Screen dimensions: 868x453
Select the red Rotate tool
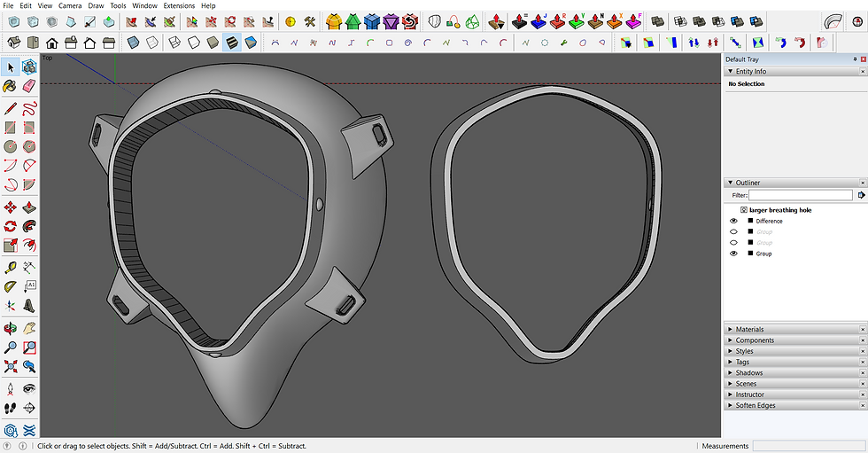tap(10, 226)
